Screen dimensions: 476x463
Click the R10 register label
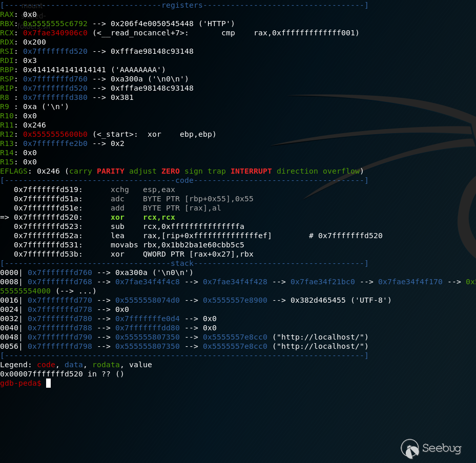[7, 116]
